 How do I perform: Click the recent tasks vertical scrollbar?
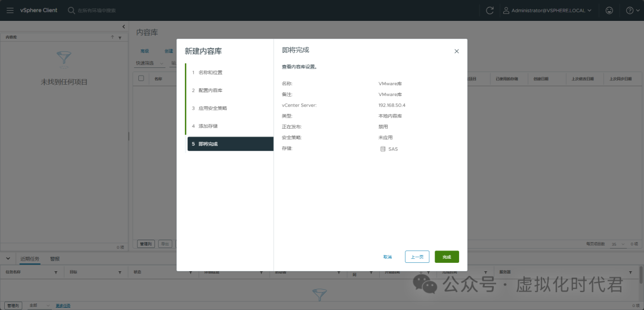pos(641,274)
